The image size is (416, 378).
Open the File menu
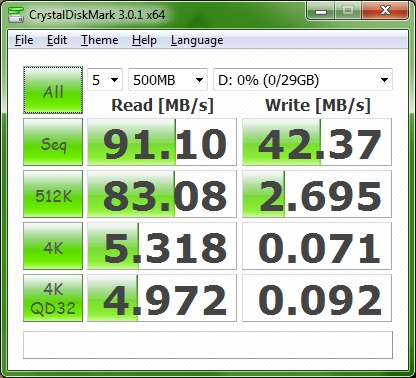[x=24, y=40]
